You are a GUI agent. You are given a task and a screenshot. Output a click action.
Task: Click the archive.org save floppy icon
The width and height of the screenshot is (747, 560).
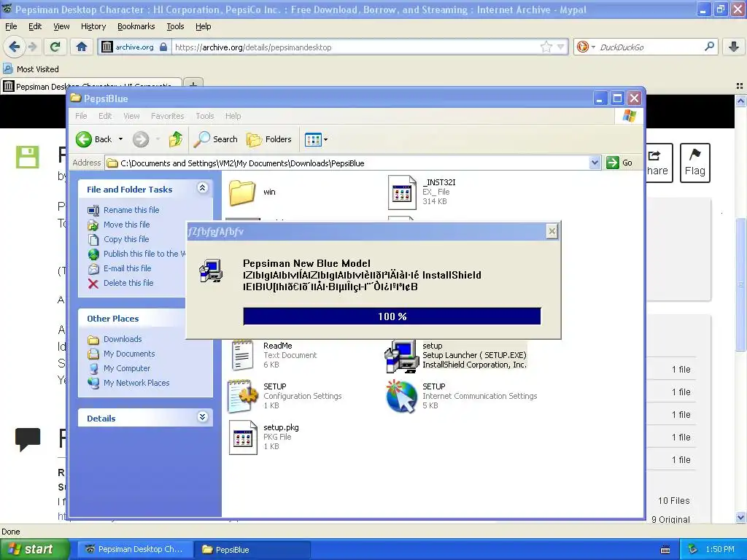point(27,157)
